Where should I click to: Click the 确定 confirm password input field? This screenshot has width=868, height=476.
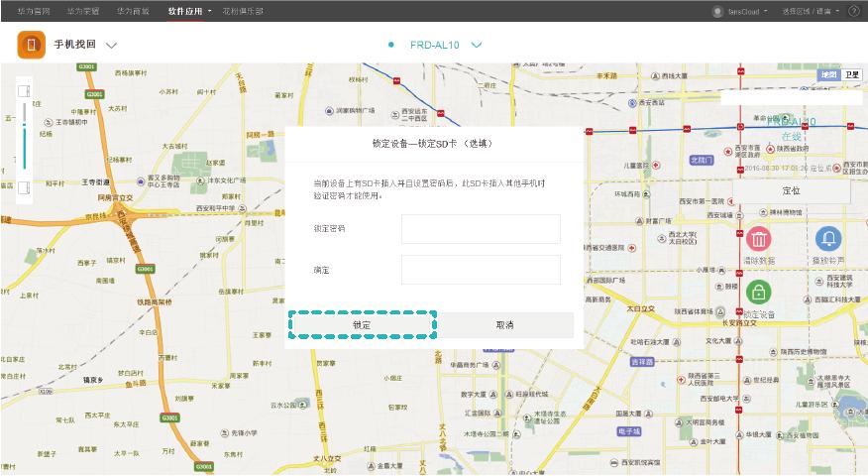click(x=481, y=270)
